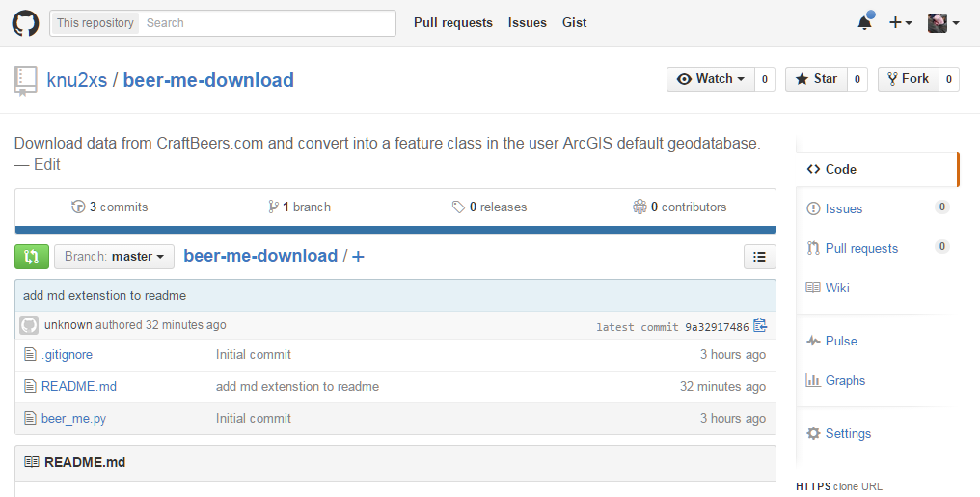Open the Initial commit message for .gitignore
Image resolution: width=980 pixels, height=497 pixels.
pos(253,354)
